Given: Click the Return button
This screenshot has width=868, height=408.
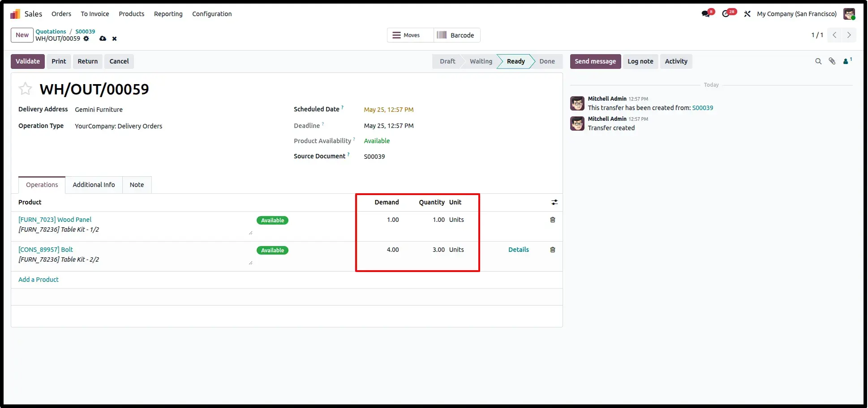Looking at the screenshot, I should tap(88, 61).
